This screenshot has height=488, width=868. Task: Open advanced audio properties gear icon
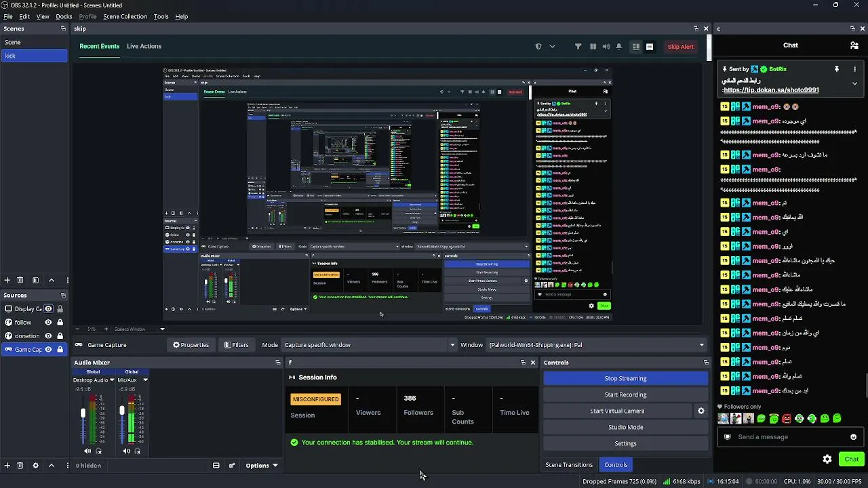coord(232,466)
